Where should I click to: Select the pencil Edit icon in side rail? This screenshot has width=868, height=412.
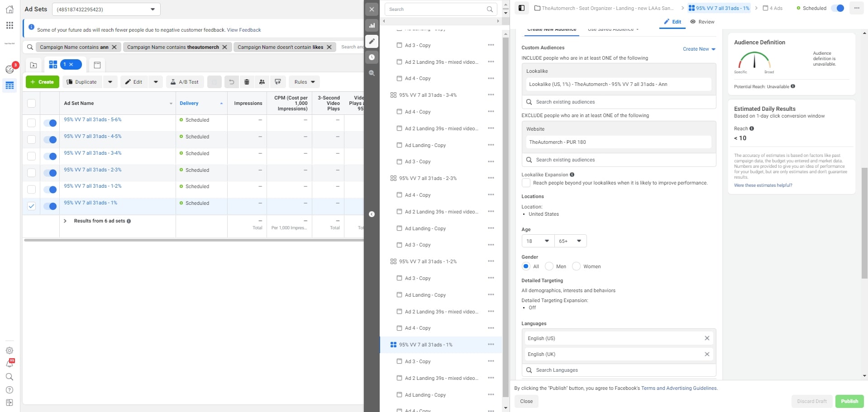pyautogui.click(x=372, y=41)
